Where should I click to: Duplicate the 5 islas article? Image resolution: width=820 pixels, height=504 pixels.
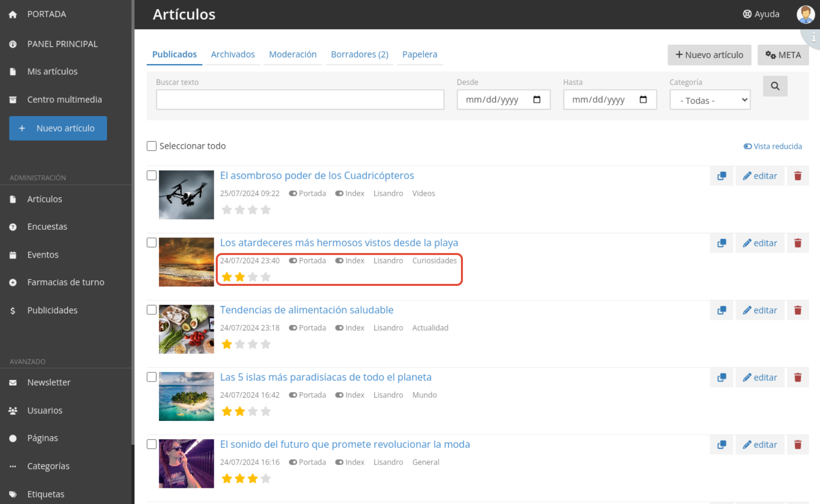pos(721,377)
